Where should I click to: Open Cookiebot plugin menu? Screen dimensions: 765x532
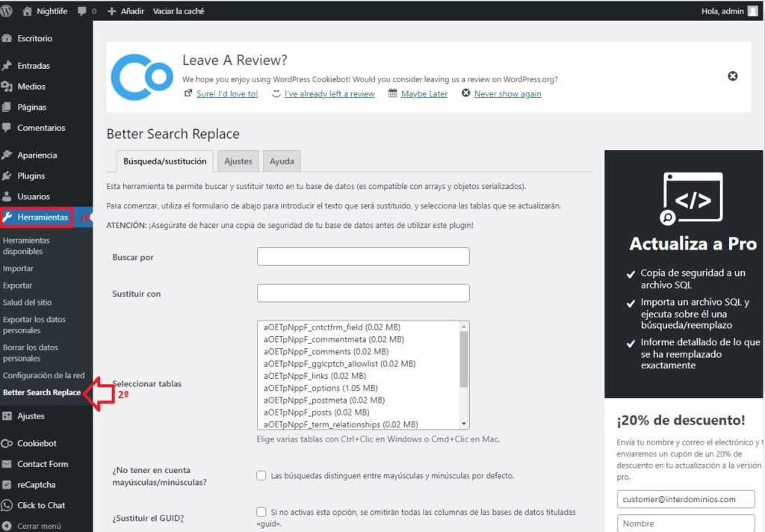(x=37, y=443)
